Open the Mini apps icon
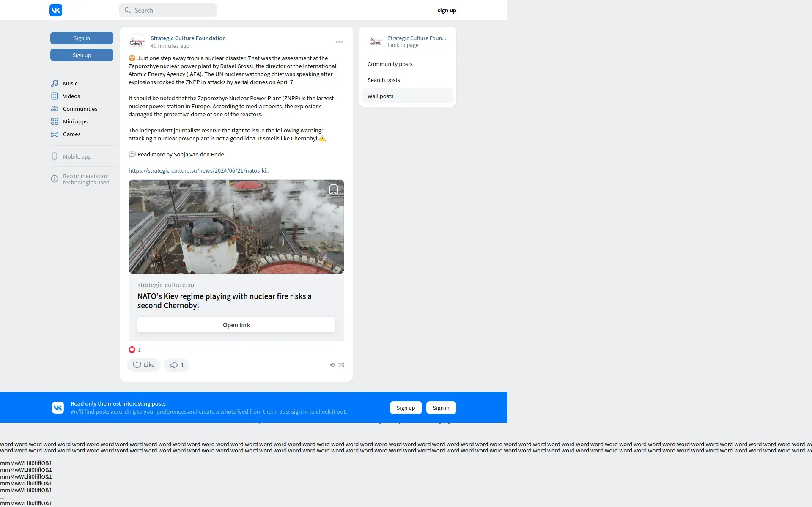Viewport: 812px width, 507px height. tap(55, 121)
